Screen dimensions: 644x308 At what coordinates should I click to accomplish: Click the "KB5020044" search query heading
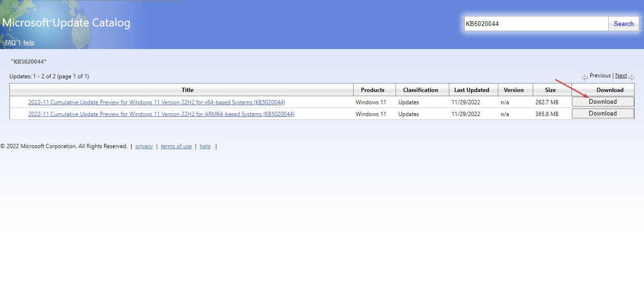tap(29, 62)
